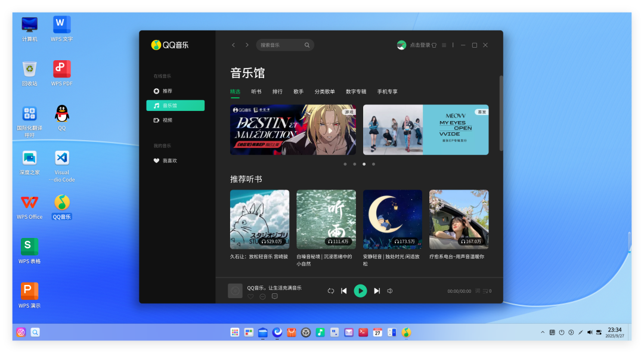This screenshot has height=353, width=644.
Task: Open song comments bubble icon
Action: (275, 296)
